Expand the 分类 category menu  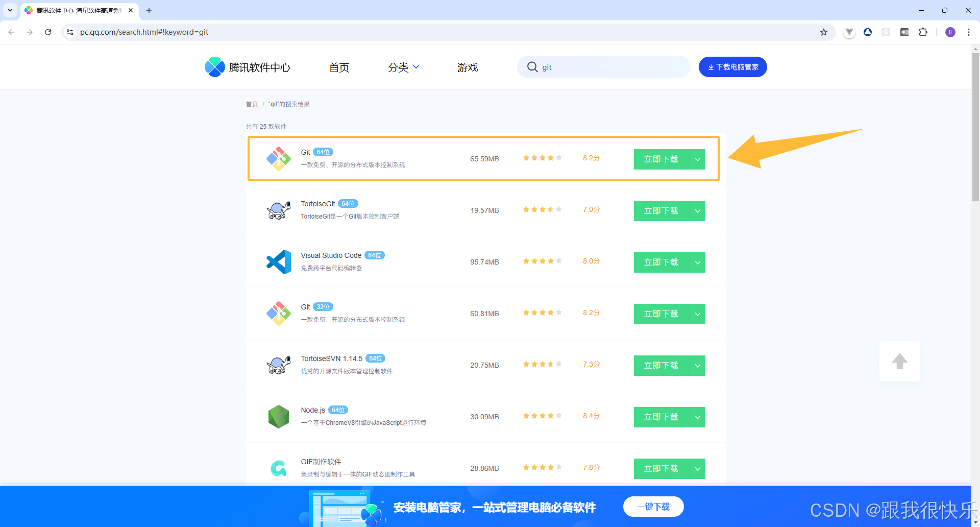coord(403,67)
